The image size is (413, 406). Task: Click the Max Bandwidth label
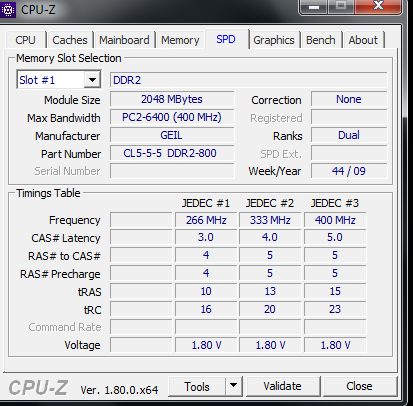pos(64,118)
